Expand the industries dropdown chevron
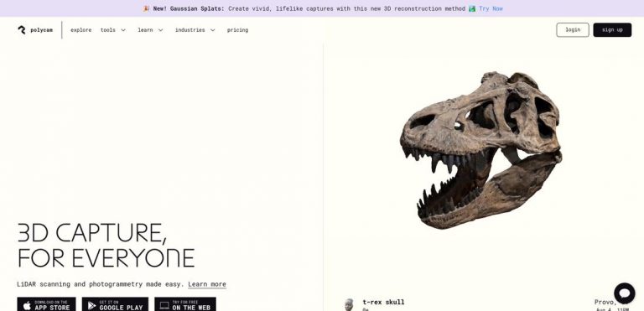Viewport: 644px width, 311px height. [x=212, y=30]
